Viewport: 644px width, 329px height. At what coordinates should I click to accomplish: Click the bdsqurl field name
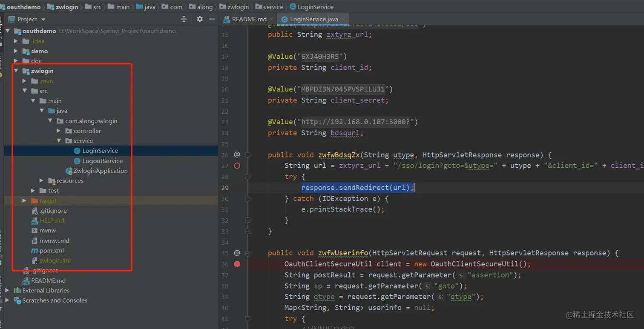point(345,133)
